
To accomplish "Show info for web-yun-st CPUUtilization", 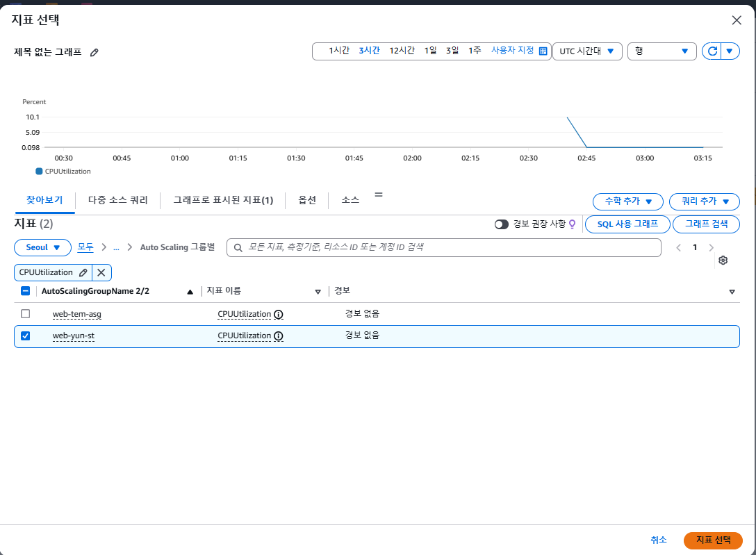I will click(279, 336).
